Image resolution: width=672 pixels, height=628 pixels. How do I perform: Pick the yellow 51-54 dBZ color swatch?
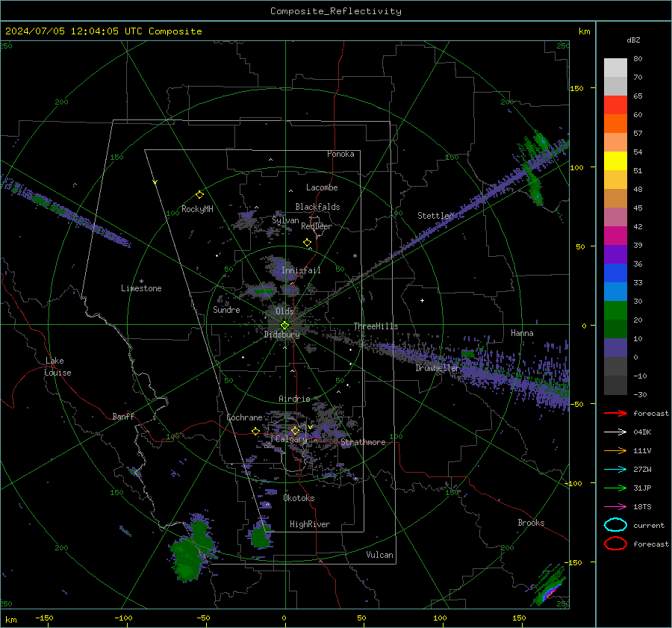(615, 161)
